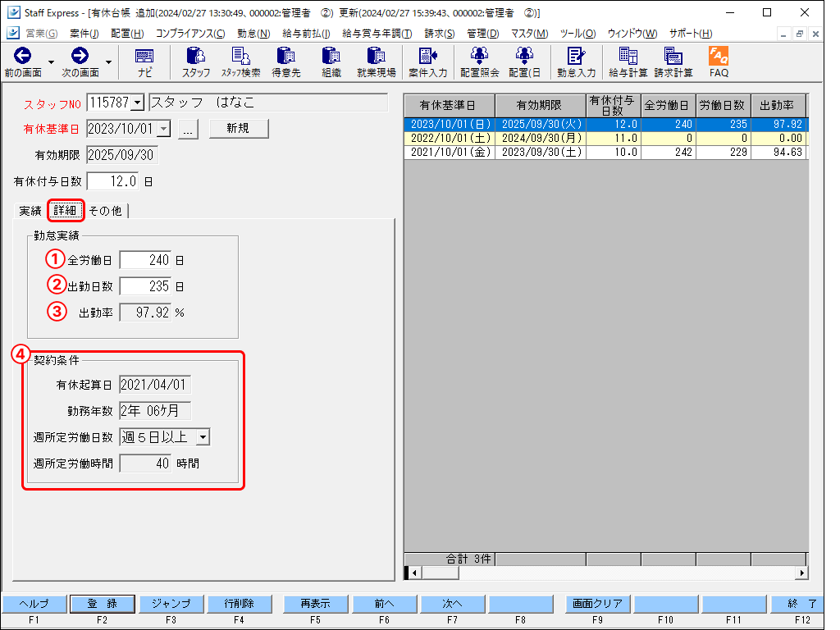
Task: Click the ヘルプ F1 button
Action: 34,604
